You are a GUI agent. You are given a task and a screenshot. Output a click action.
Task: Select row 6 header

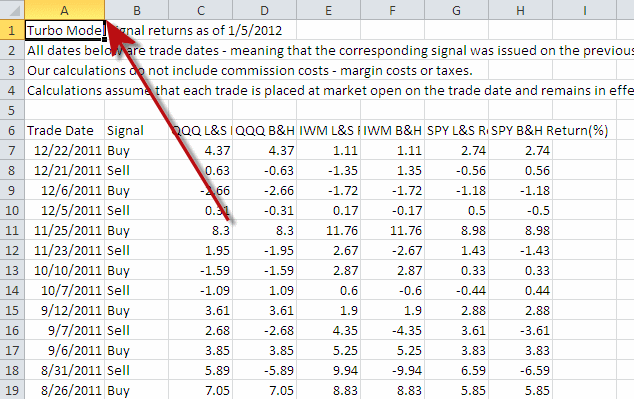coord(12,130)
